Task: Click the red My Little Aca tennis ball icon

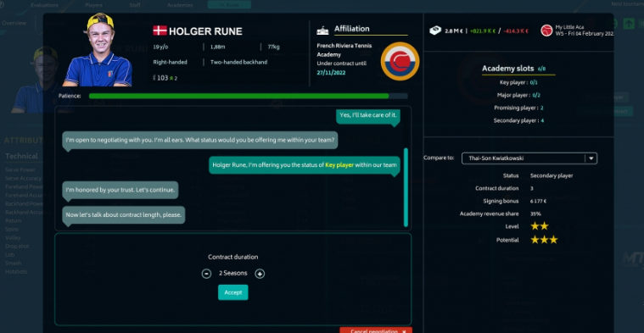Action: click(x=546, y=31)
